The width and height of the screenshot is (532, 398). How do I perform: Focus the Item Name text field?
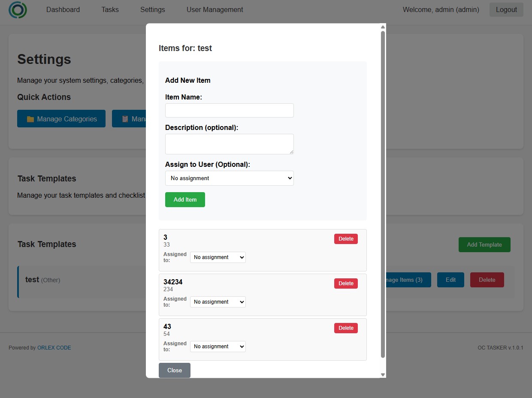(229, 111)
